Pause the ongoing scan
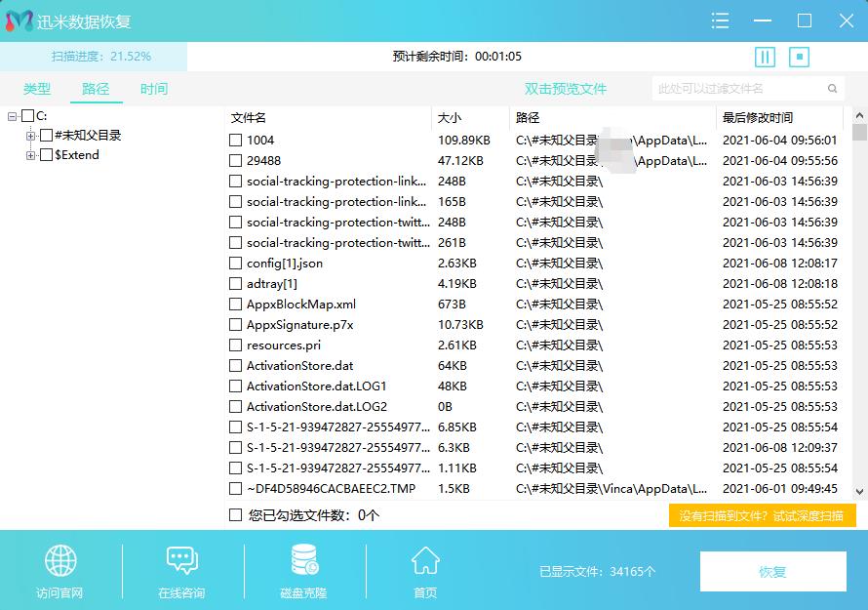868x610 pixels. [765, 57]
